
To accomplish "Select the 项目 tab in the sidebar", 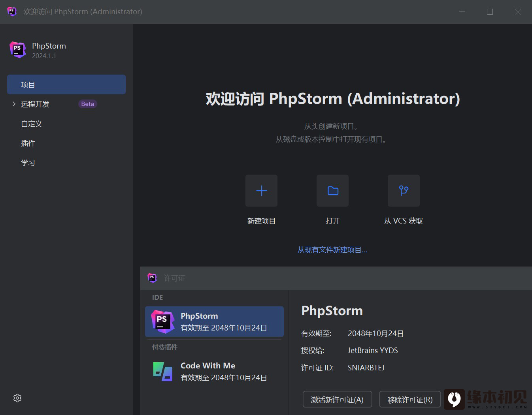I will tap(66, 85).
